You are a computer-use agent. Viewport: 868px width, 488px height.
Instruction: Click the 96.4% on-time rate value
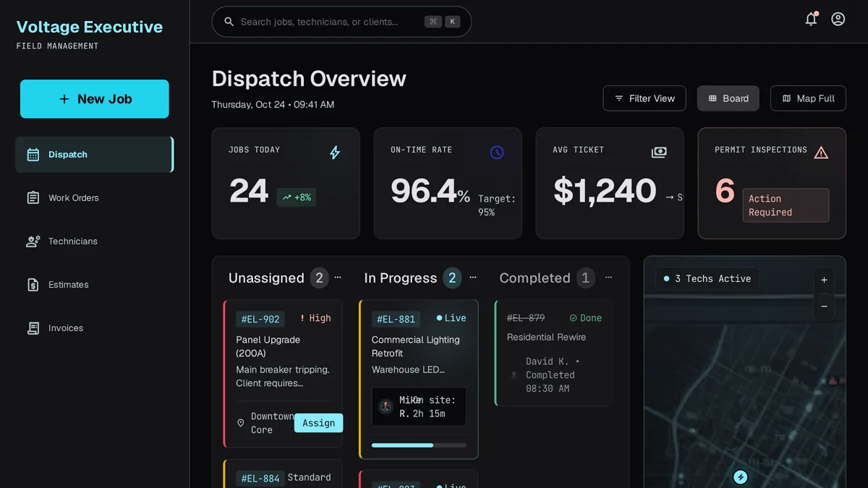point(430,192)
